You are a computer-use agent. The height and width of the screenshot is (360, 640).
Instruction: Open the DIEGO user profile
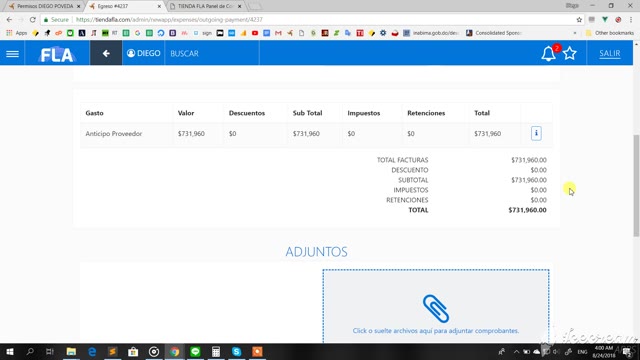tap(143, 53)
